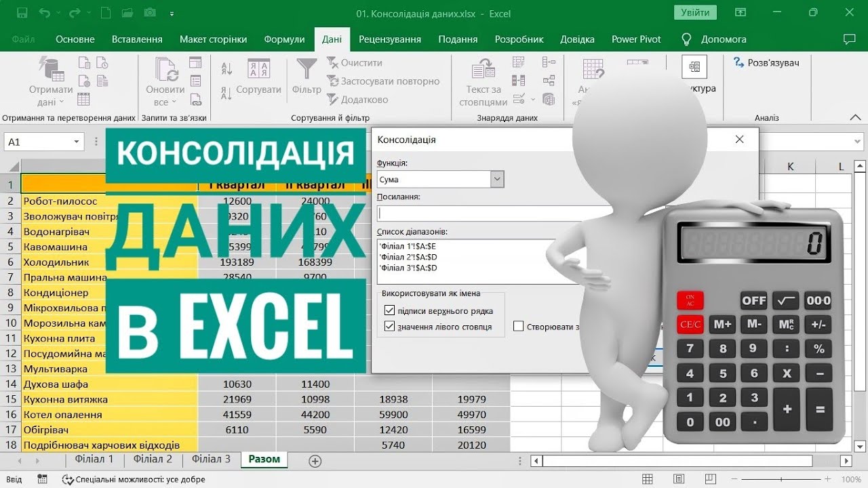Open the Customize Quick Access Toolbar dropdown
Screen dimensions: 868x488
172,13
